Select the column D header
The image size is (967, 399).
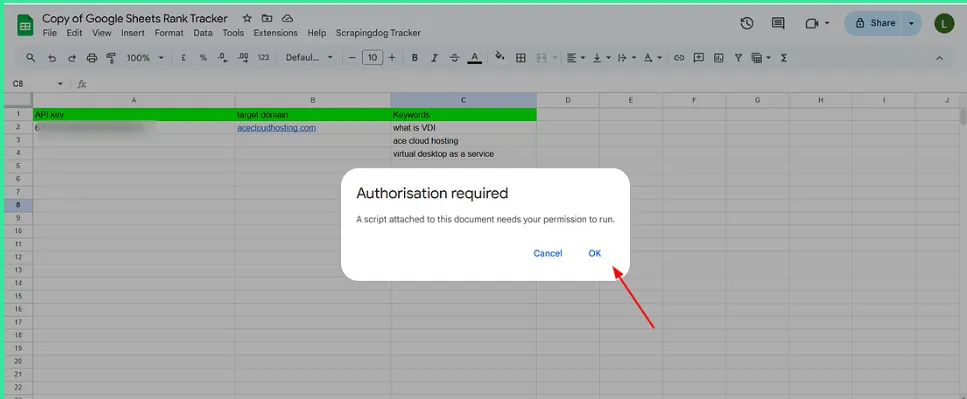click(567, 100)
